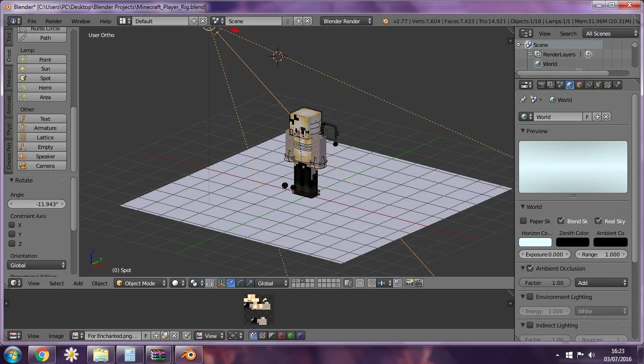Open the Render Layers properties tab

tap(551, 85)
